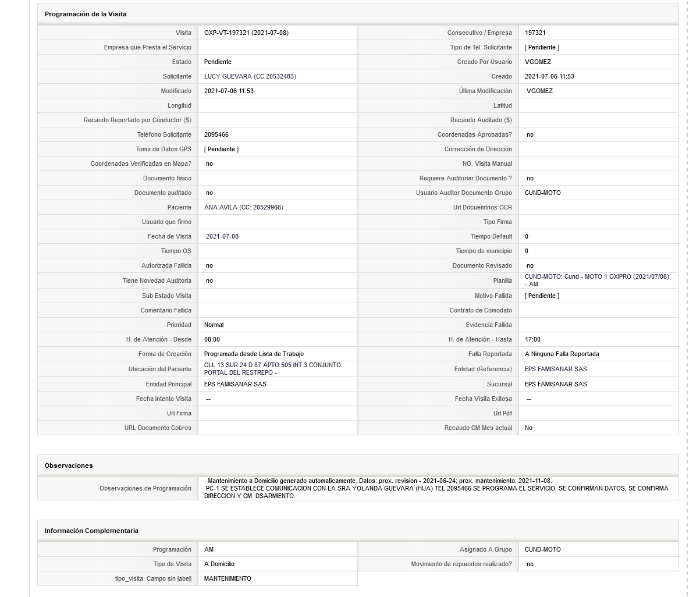Click the Tiempo Default value 0
This screenshot has width=700, height=597.
click(x=527, y=237)
